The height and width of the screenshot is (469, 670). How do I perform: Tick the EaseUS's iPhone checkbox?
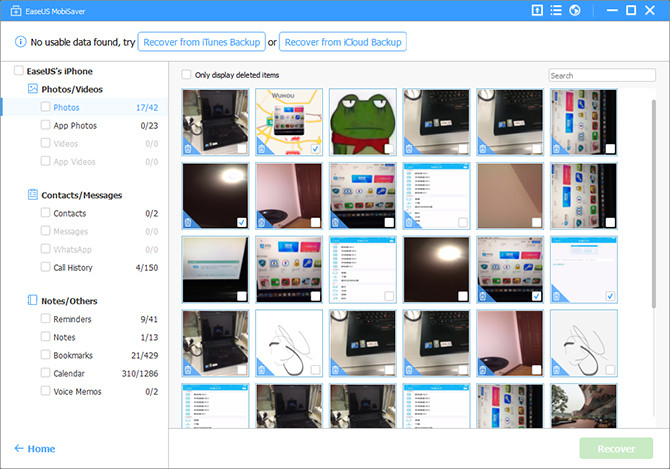tap(19, 71)
